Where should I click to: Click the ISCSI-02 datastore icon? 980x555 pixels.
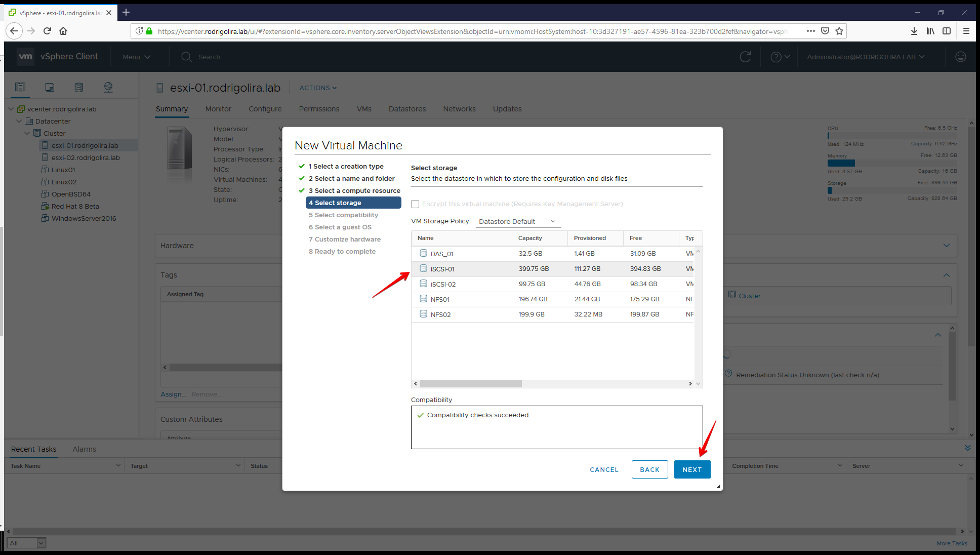(x=423, y=284)
